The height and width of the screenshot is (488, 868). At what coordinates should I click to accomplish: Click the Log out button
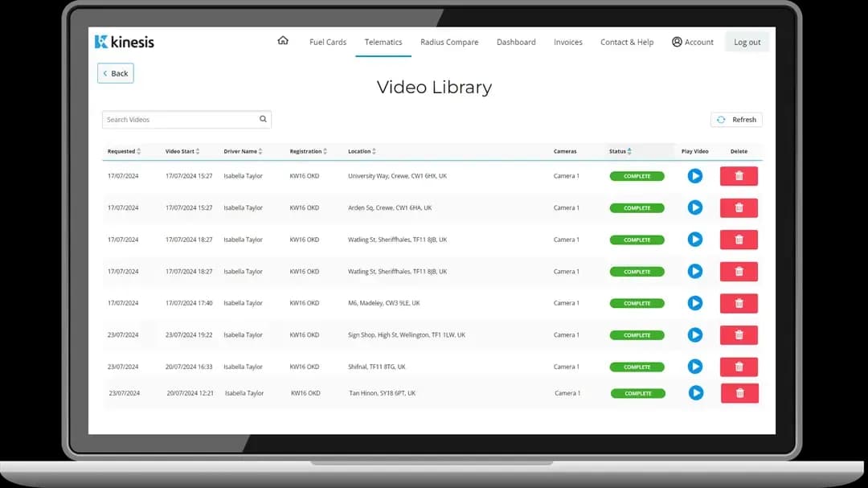coord(747,42)
